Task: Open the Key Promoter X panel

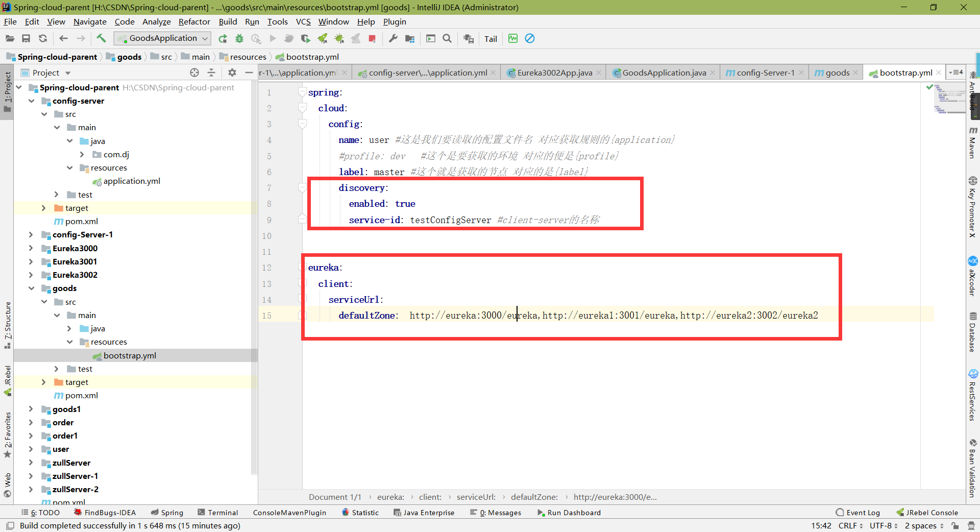Action: pos(973,207)
